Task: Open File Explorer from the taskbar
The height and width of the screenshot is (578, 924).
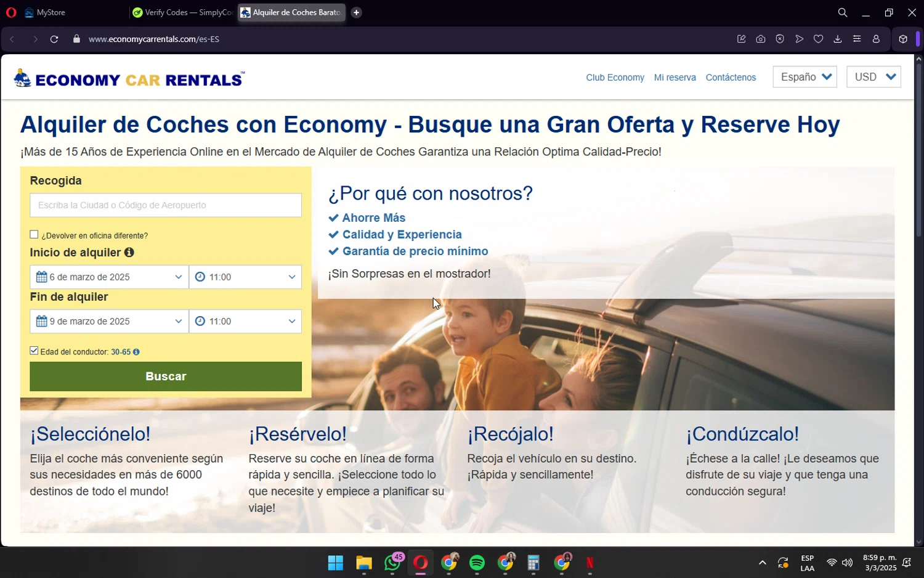Action: (x=364, y=563)
